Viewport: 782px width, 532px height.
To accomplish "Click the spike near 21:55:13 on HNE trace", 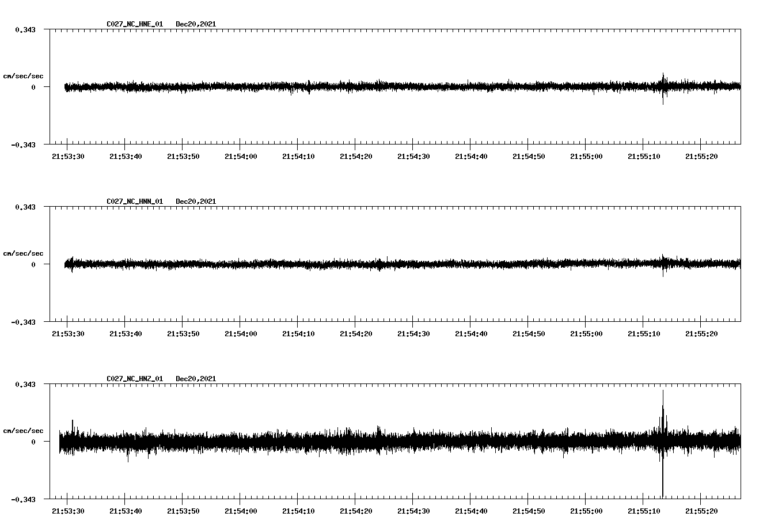I will coord(663,88).
